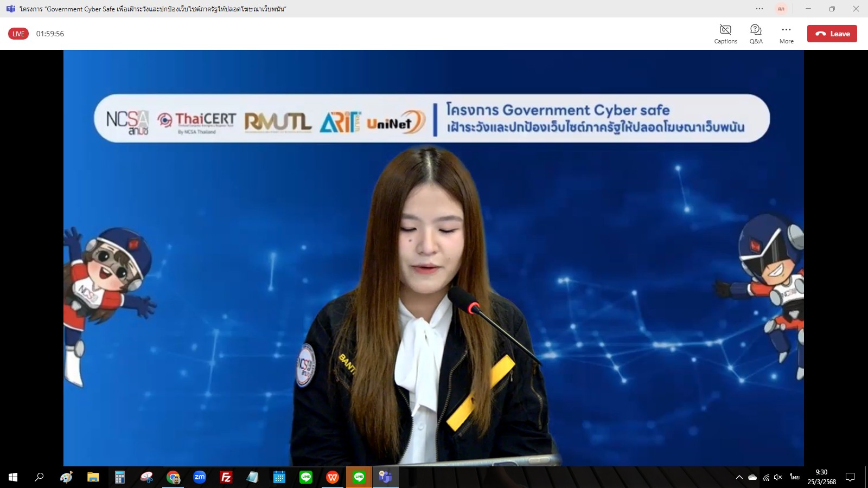Screen dimensions: 868x488
Task: Open the Q&A panel
Action: (x=756, y=34)
